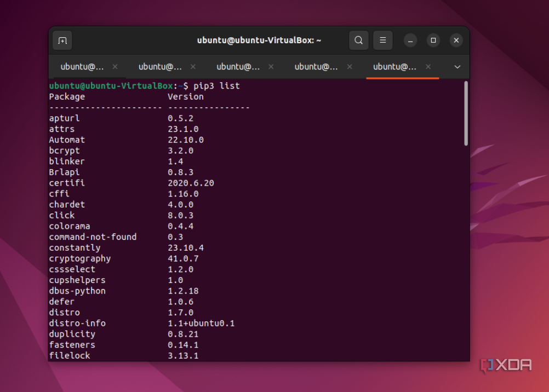
Task: Expand the tab list dropdown chevron
Action: tap(458, 67)
